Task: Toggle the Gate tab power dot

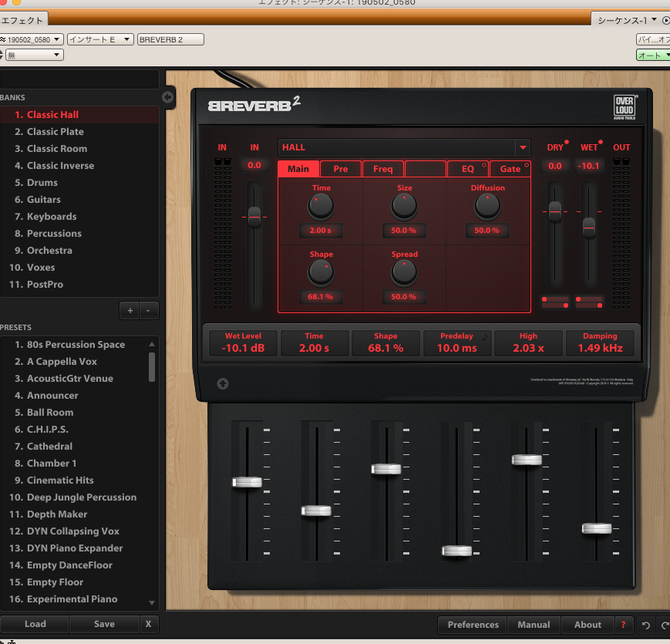Action: [527, 165]
